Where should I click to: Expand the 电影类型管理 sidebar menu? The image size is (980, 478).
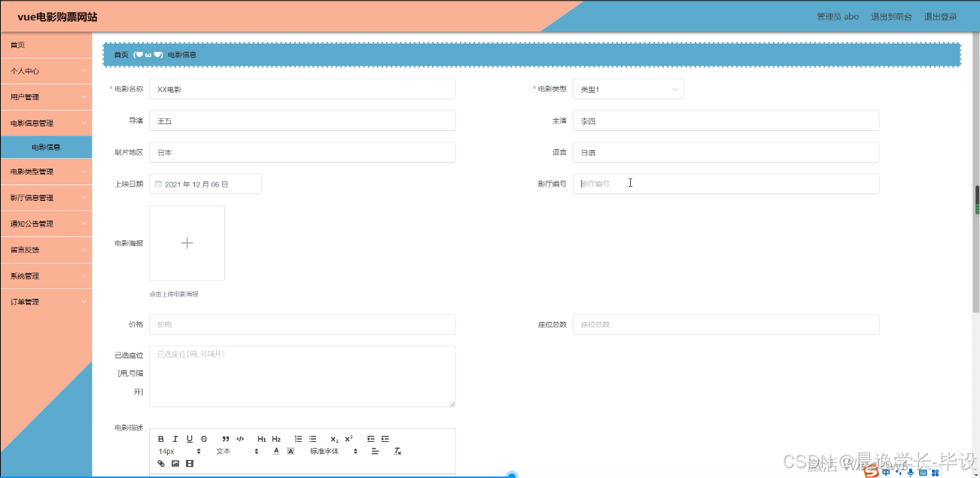coord(46,172)
